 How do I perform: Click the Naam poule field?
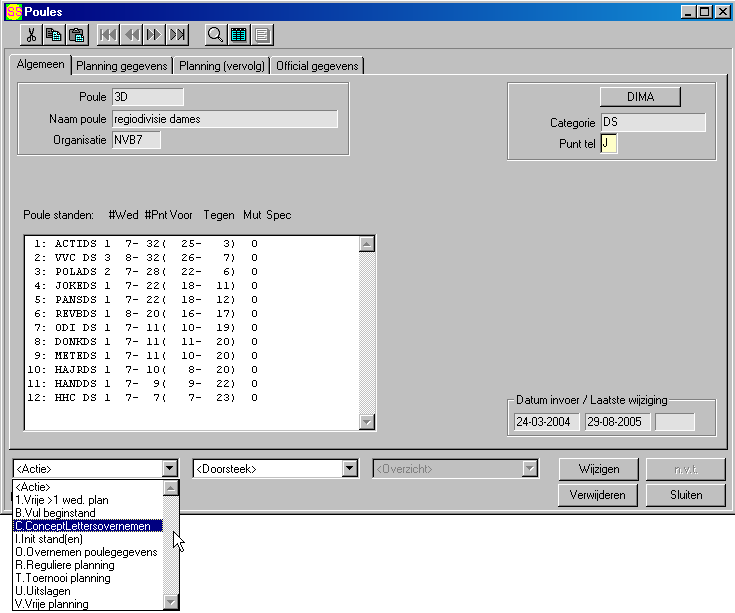click(x=225, y=119)
